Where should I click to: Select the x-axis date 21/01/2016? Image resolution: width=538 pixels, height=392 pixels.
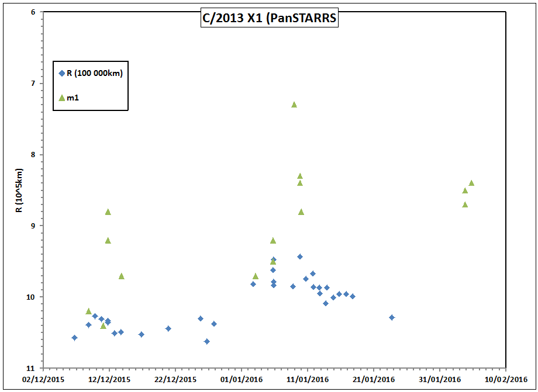point(374,379)
